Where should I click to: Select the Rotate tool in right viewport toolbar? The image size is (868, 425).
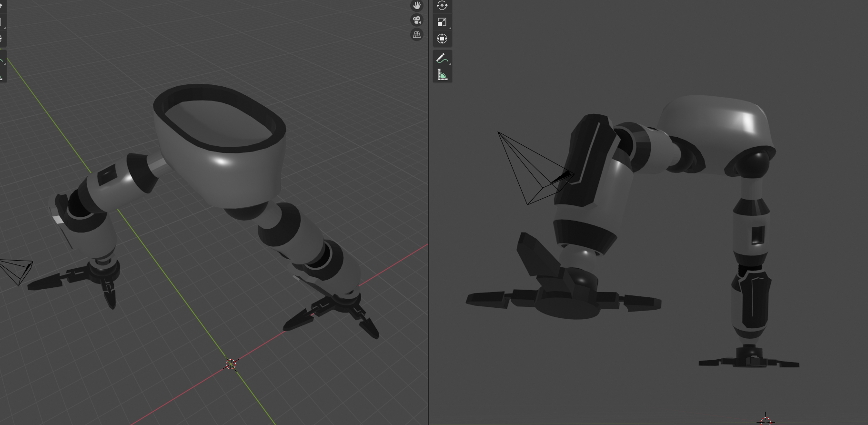(x=442, y=5)
